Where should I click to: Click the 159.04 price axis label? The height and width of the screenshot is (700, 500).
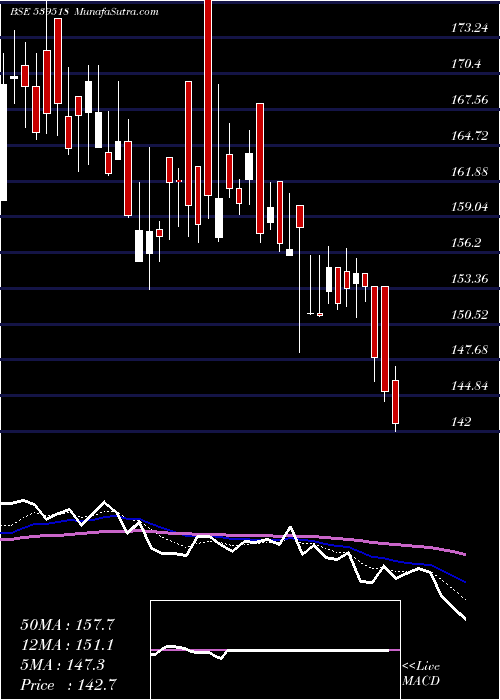(x=469, y=207)
